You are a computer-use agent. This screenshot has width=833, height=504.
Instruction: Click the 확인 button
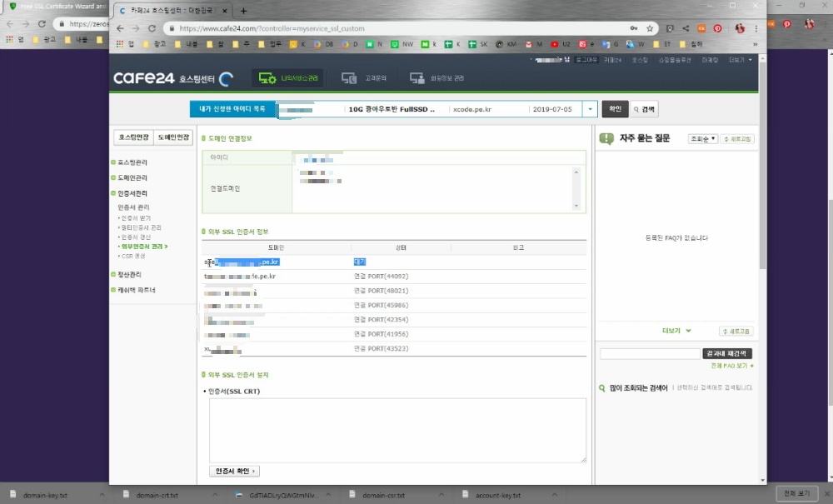click(616, 109)
